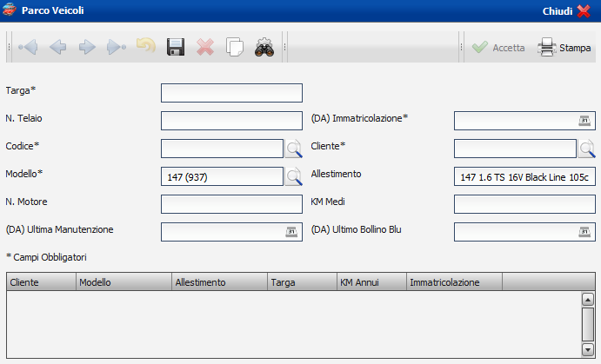Go to the previous record arrow

(x=58, y=48)
